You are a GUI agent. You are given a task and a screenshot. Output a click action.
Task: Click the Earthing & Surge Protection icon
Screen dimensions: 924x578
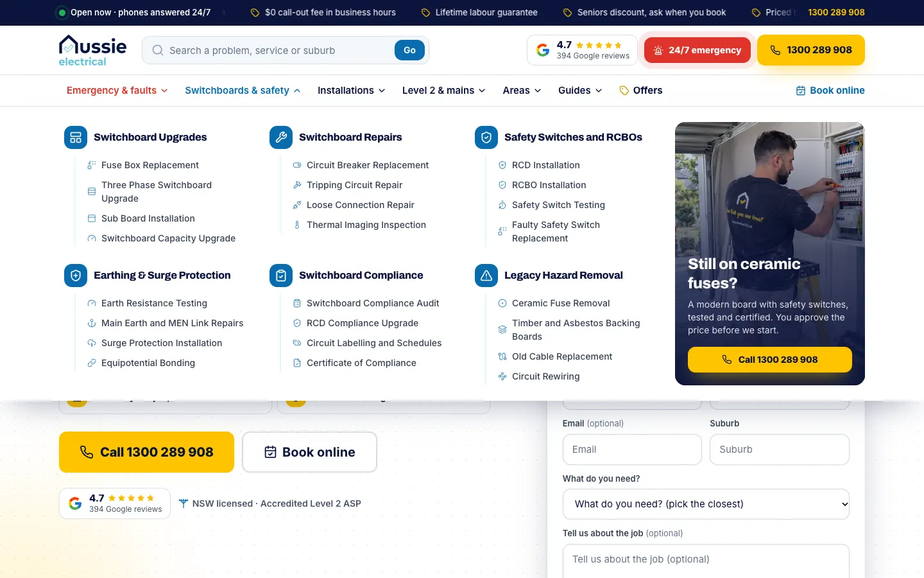click(x=76, y=276)
